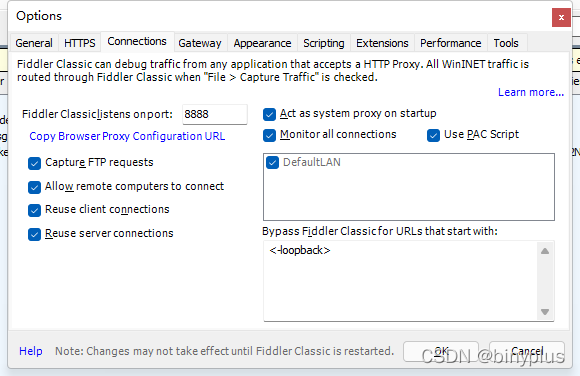Click Copy Browser Proxy Configuration URL link
Viewport: 580px width, 376px height.
pos(127,136)
